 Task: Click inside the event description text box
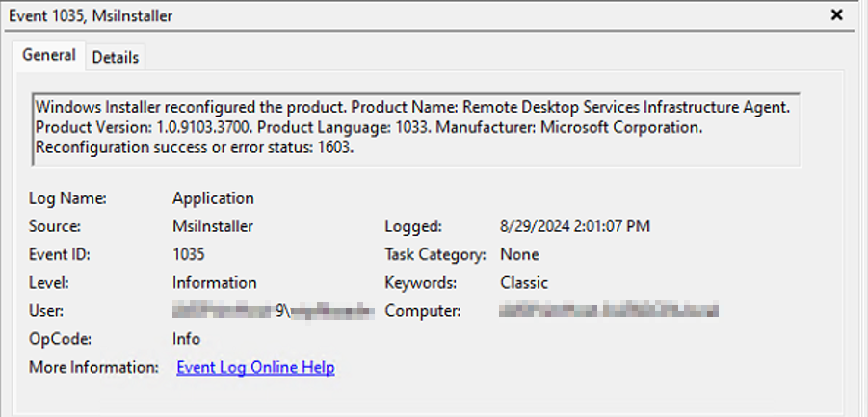pos(414,128)
